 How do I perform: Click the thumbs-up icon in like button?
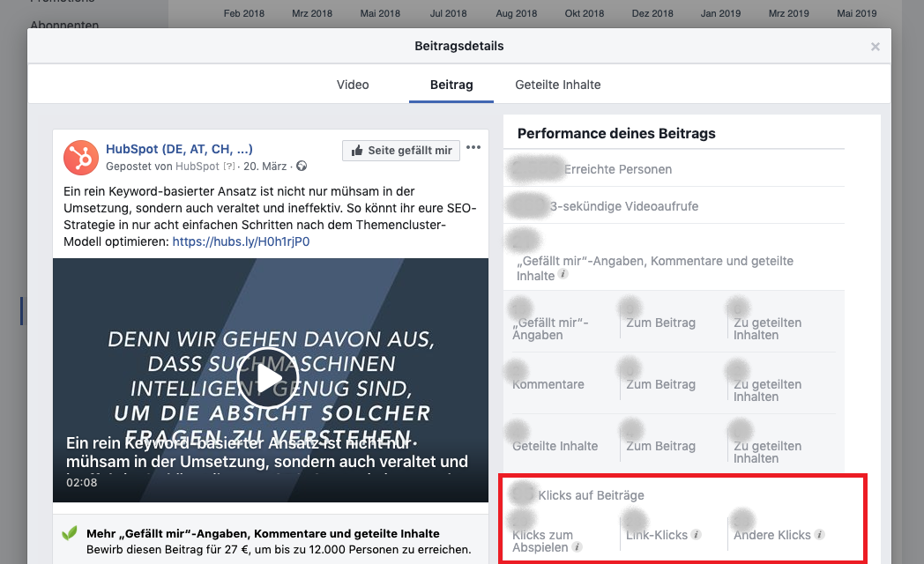(x=356, y=151)
